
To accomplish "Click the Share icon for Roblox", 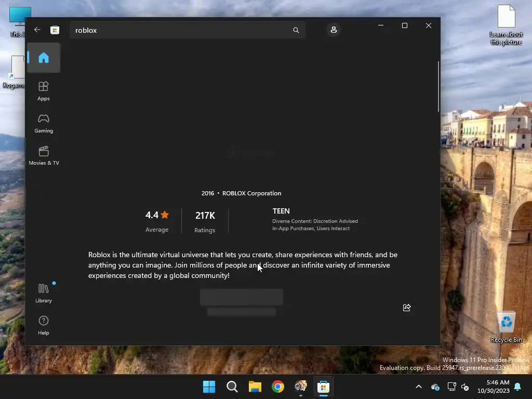I will pyautogui.click(x=406, y=308).
